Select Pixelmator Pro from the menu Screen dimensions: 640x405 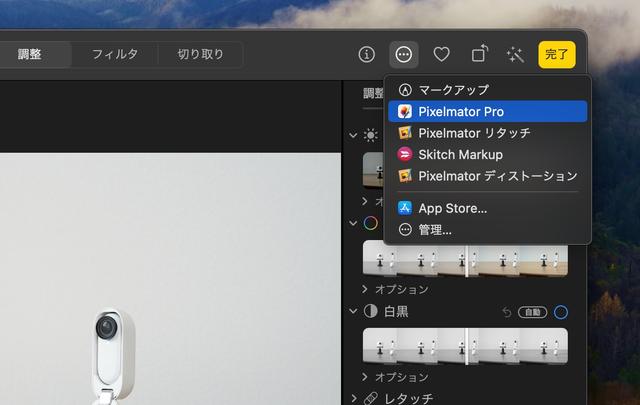point(461,111)
